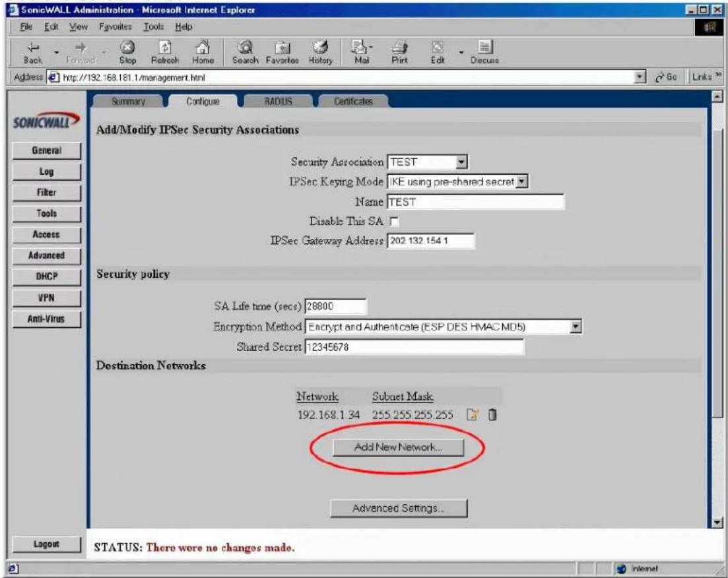This screenshot has height=578, width=728.
Task: Open the Favorites menu
Action: tap(115, 27)
